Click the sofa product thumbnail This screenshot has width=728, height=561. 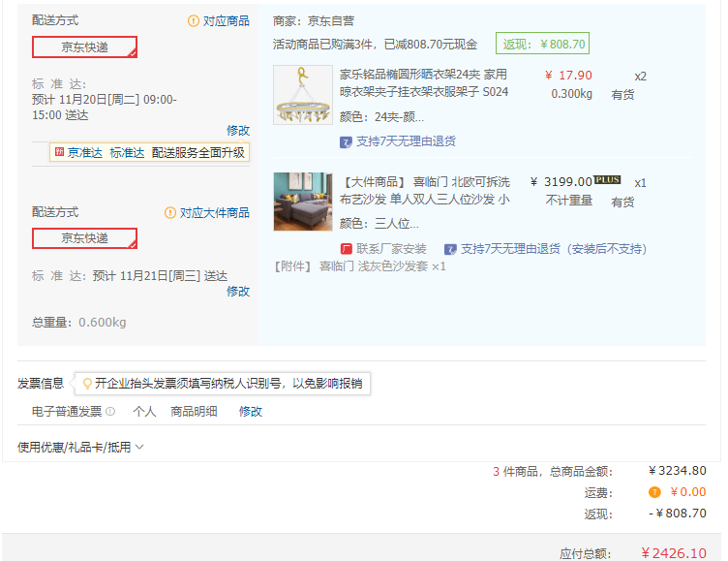303,202
